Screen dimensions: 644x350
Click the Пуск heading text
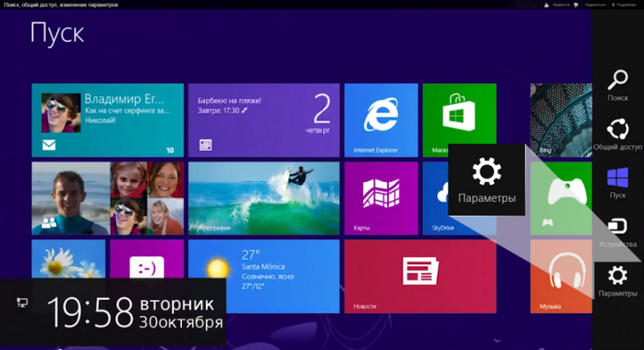57,33
